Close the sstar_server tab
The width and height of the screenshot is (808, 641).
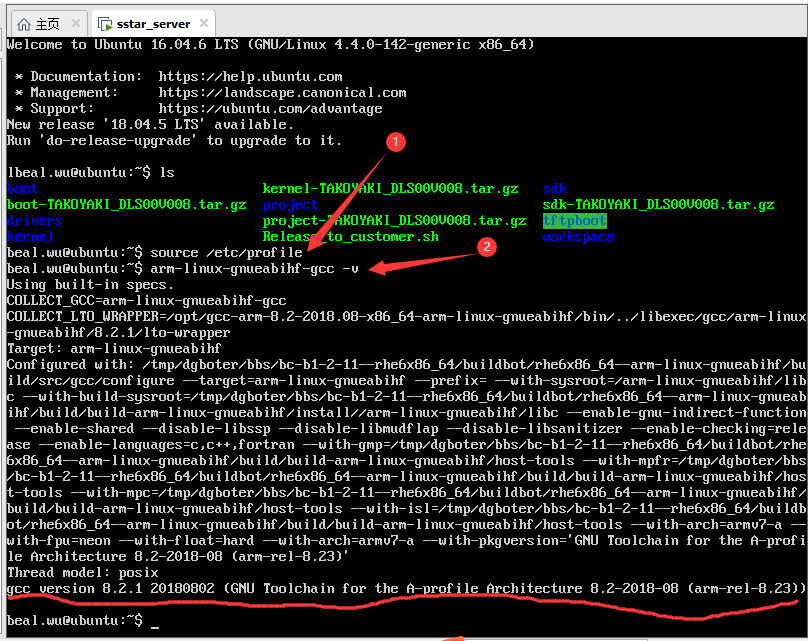coord(204,23)
